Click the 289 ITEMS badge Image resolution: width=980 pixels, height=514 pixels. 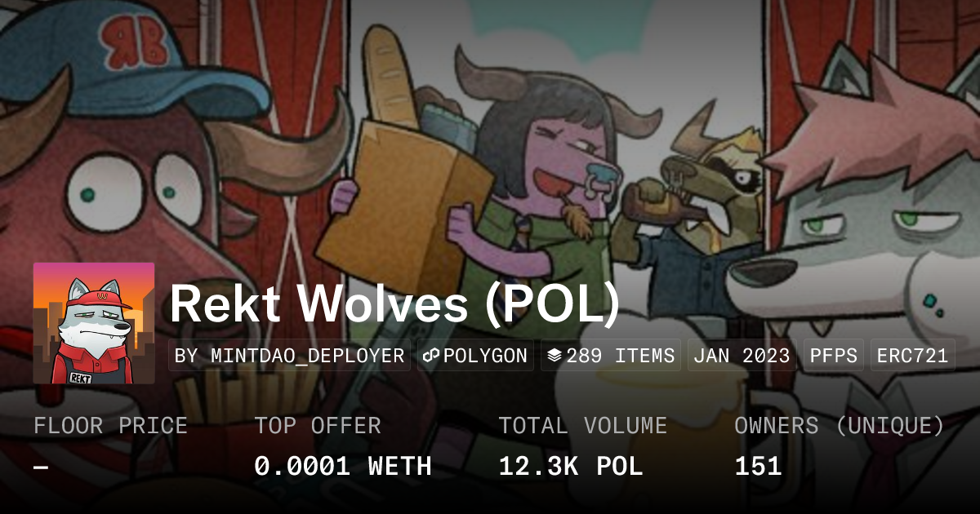(611, 356)
